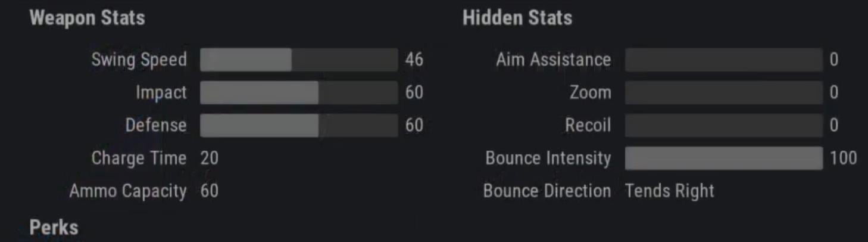
Task: Click the Bounce Intensity bar
Action: [723, 158]
